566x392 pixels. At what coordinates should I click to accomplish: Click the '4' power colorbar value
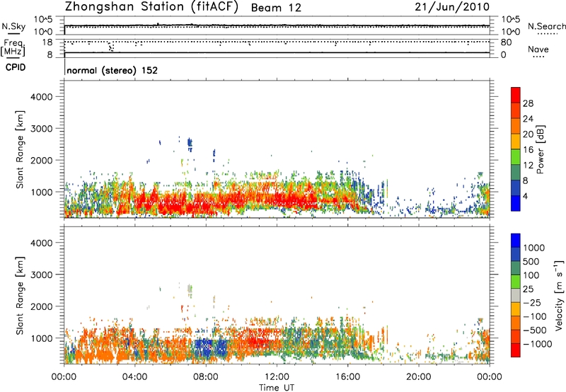526,196
